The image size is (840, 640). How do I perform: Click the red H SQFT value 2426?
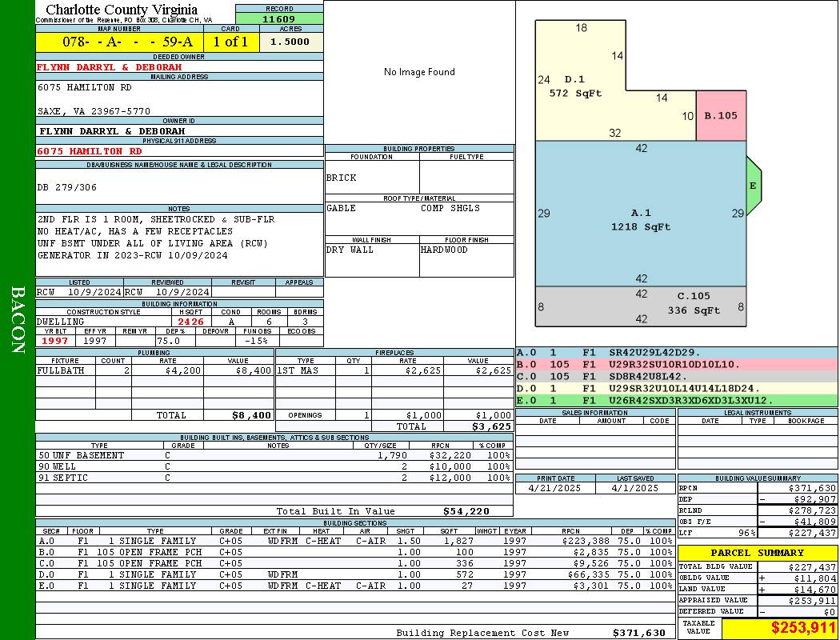point(190,322)
